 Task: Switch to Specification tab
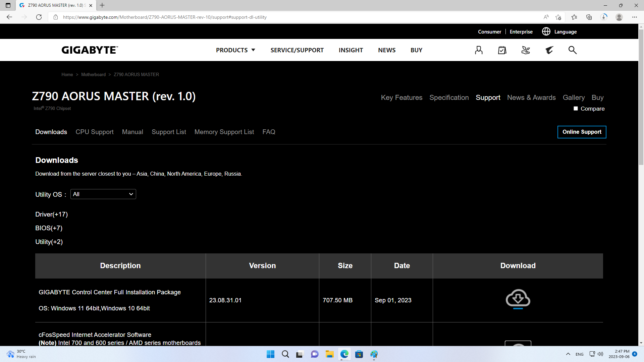449,98
